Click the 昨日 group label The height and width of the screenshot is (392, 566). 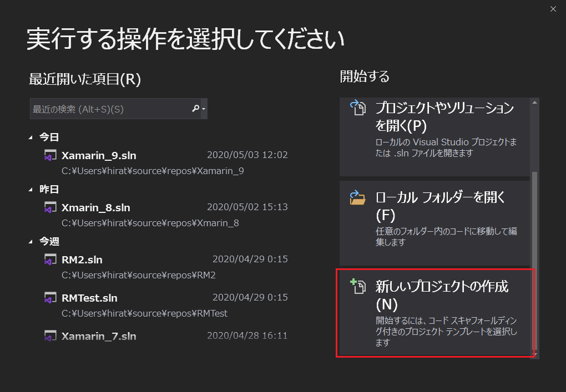tap(49, 189)
